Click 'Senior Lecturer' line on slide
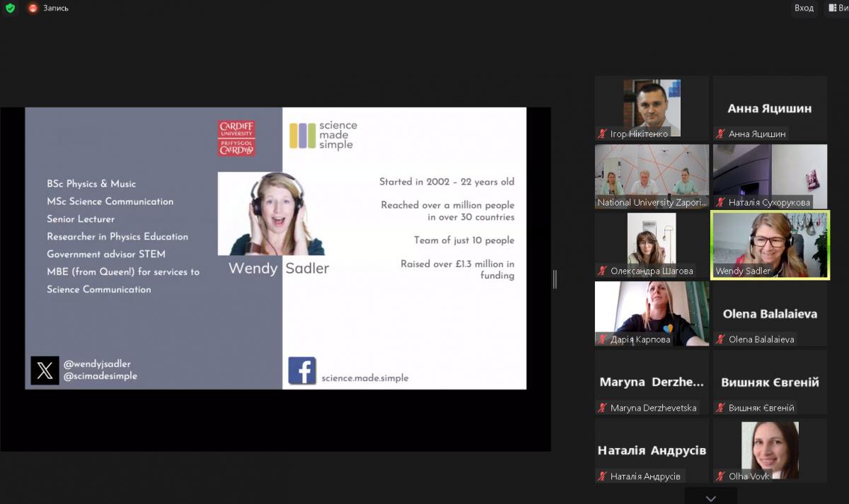Screen dimensions: 849x504 [81, 219]
